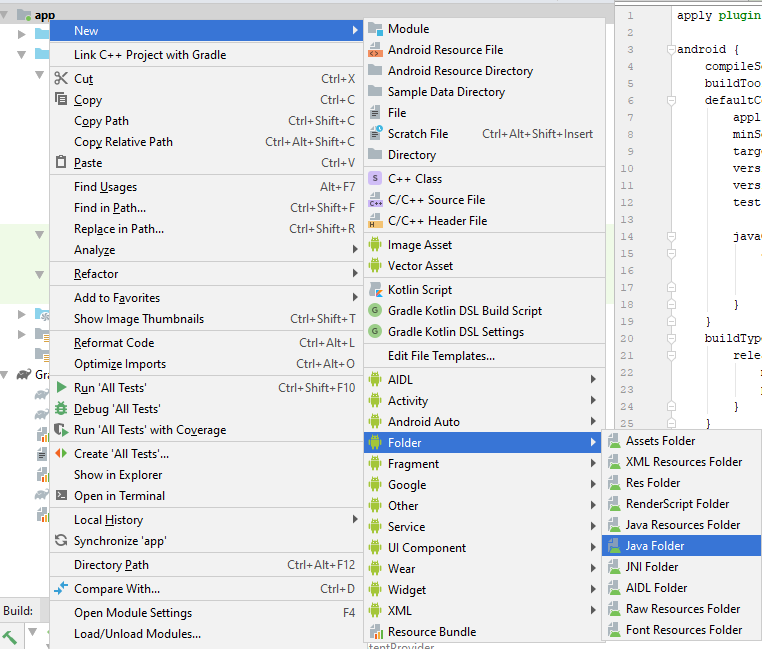Click the Paste clipboard icon
This screenshot has height=649, width=762.
coord(61,163)
